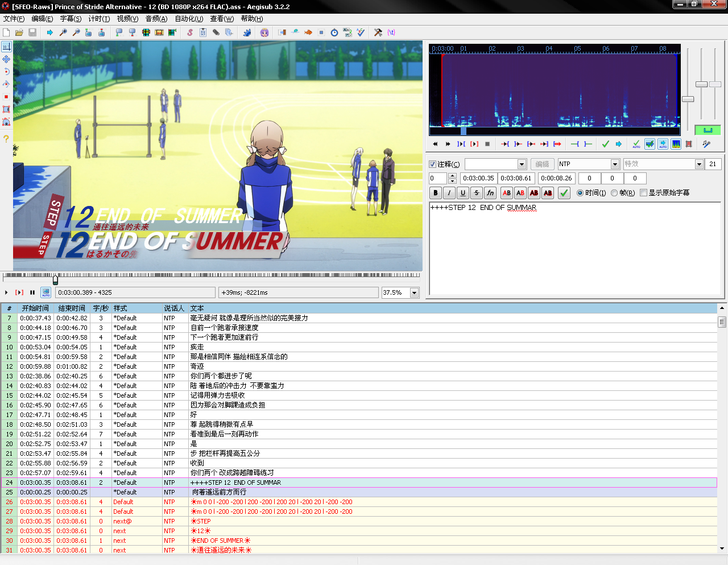
Task: Commit audio timing with green checkmark
Action: click(x=606, y=144)
